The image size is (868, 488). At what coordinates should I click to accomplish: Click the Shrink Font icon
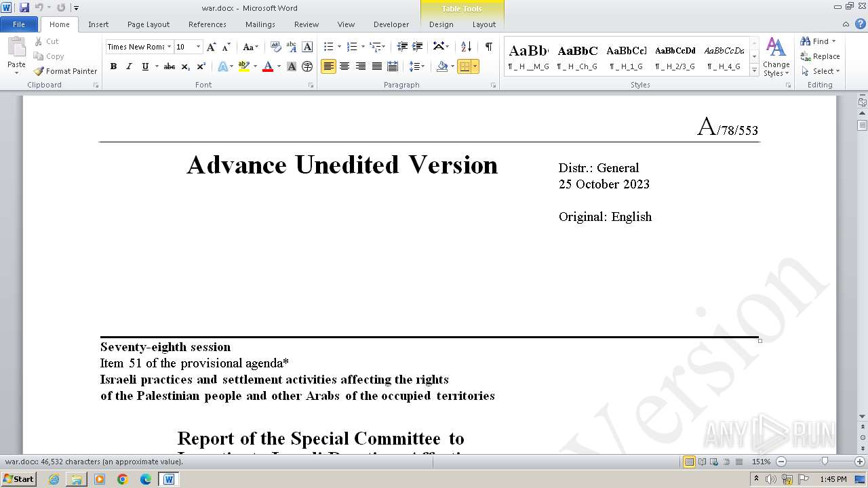[x=226, y=47]
